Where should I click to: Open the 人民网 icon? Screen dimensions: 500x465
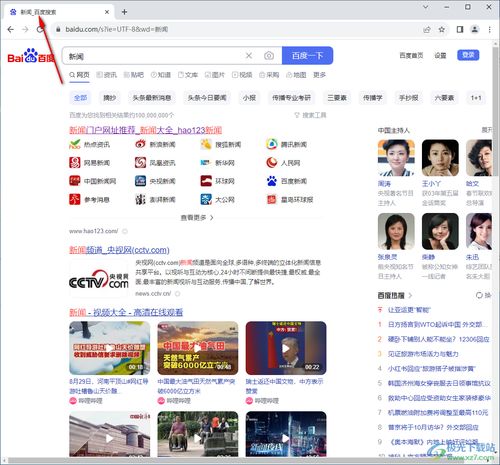pos(272,163)
